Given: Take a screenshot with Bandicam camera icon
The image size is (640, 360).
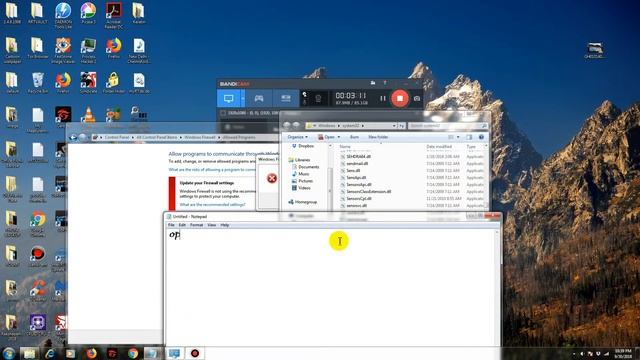Looking at the screenshot, I should pos(417,98).
